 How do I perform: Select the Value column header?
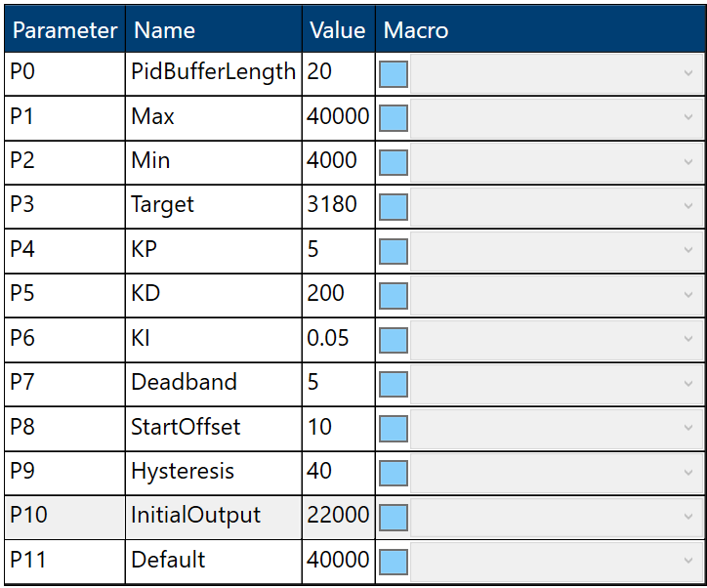pos(338,30)
